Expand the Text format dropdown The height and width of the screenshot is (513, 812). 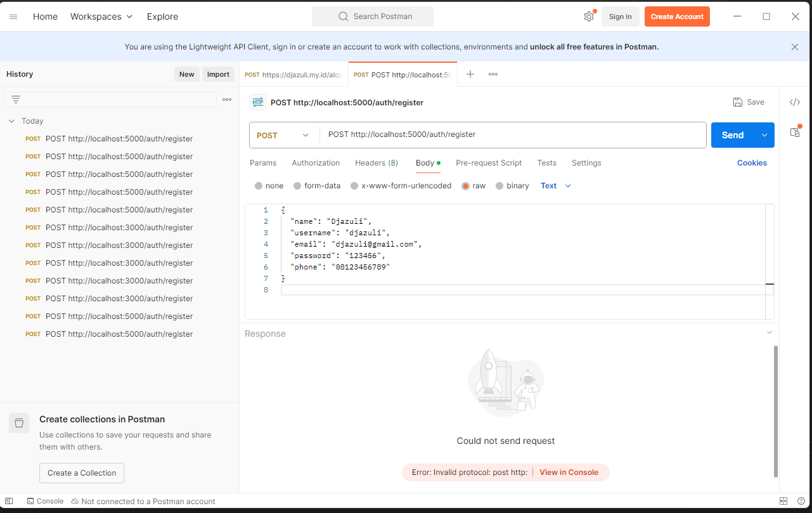[x=556, y=186]
